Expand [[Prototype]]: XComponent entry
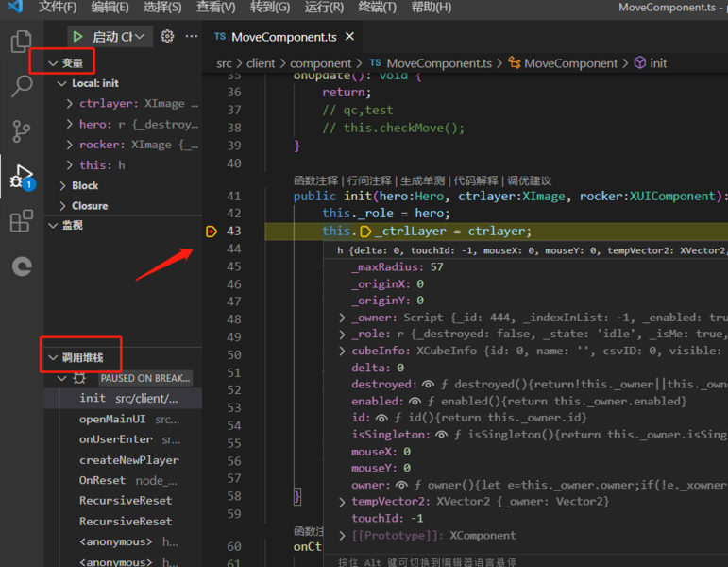Viewport: 728px width, 567px height. [x=342, y=536]
